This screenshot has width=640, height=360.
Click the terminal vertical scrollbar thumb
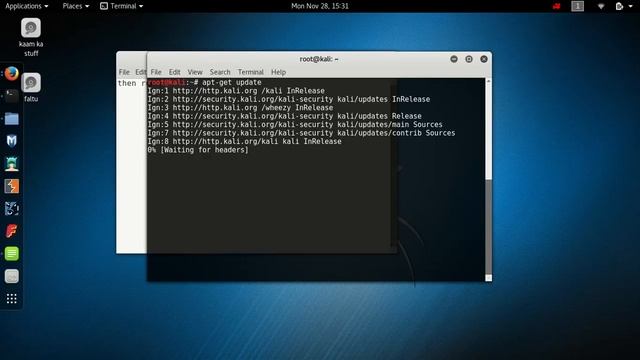pyautogui.click(x=489, y=227)
